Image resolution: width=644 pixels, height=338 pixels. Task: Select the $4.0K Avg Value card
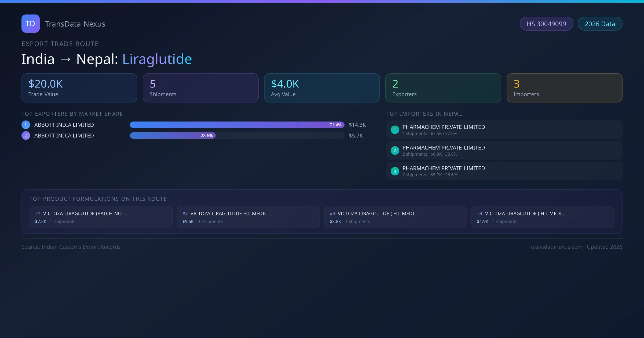click(x=322, y=88)
